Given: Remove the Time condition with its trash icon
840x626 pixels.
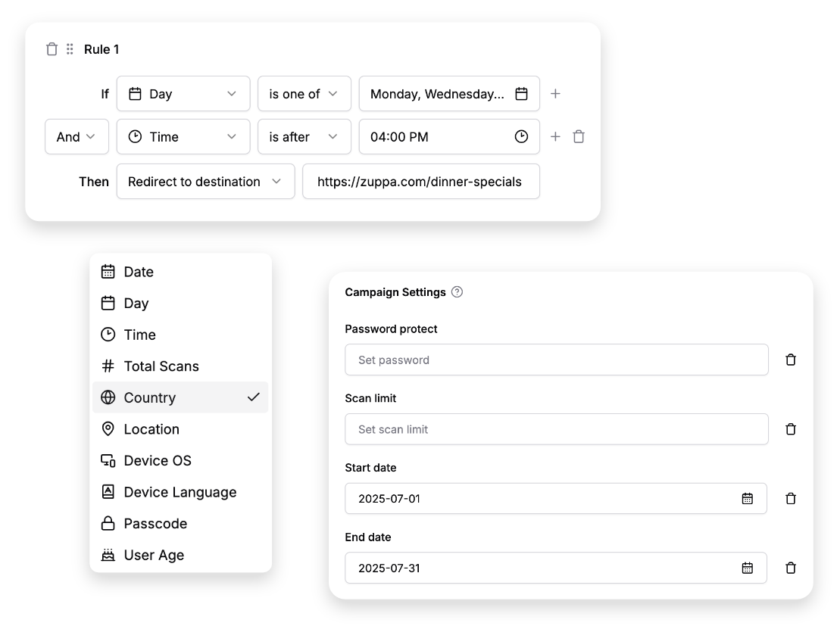Looking at the screenshot, I should point(579,137).
